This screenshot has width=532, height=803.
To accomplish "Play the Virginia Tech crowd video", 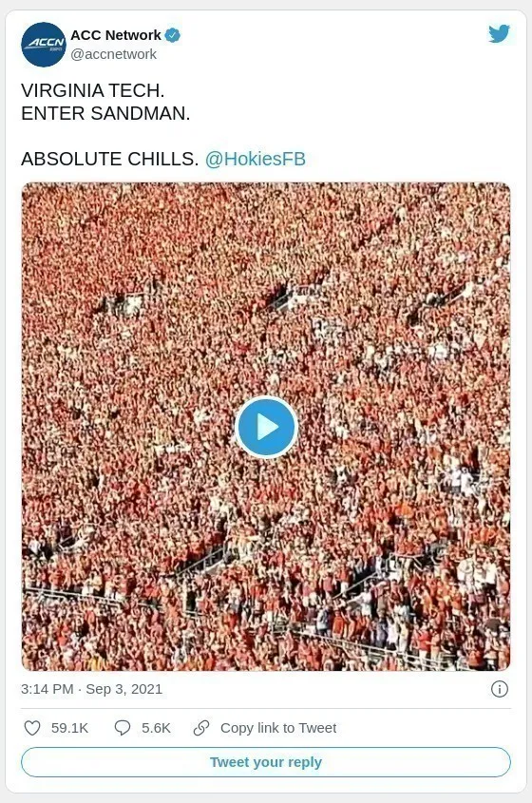I will click(266, 427).
